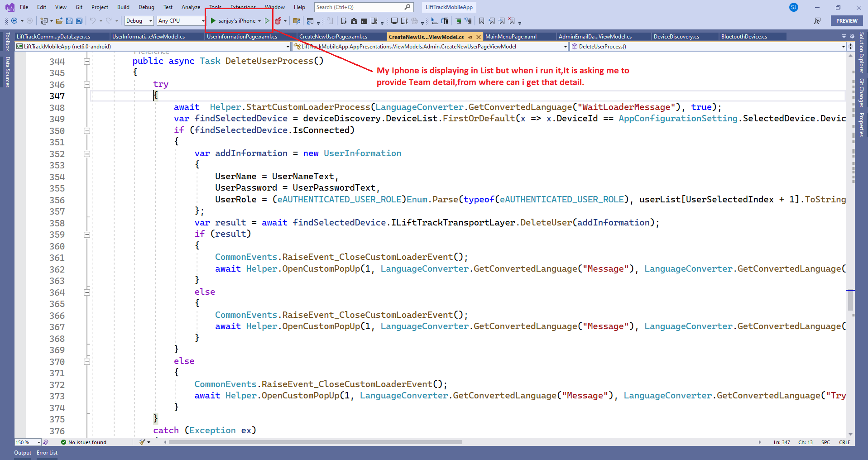This screenshot has width=868, height=460.
Task: Collapse the else block at line 364
Action: [86, 292]
